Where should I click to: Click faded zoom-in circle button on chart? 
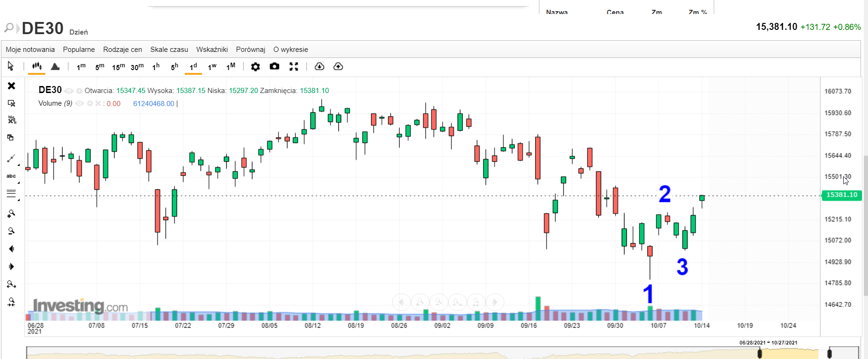coord(420,302)
